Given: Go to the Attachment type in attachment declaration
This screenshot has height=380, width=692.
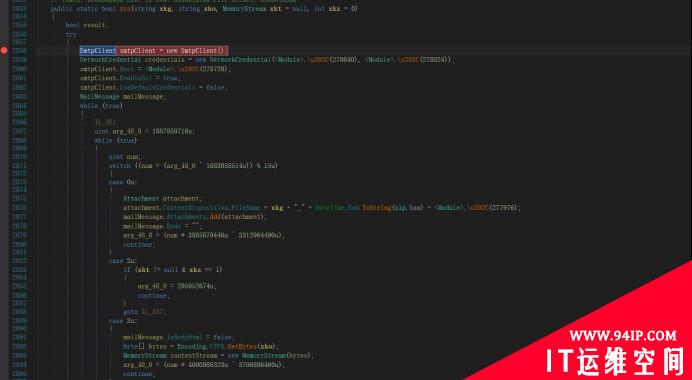Looking at the screenshot, I should [141, 199].
